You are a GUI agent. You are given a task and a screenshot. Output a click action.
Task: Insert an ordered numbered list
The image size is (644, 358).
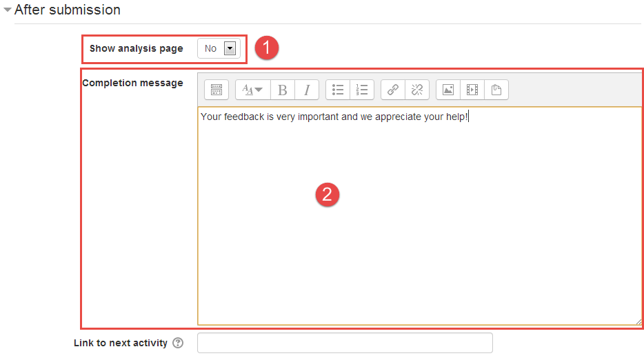pos(362,90)
